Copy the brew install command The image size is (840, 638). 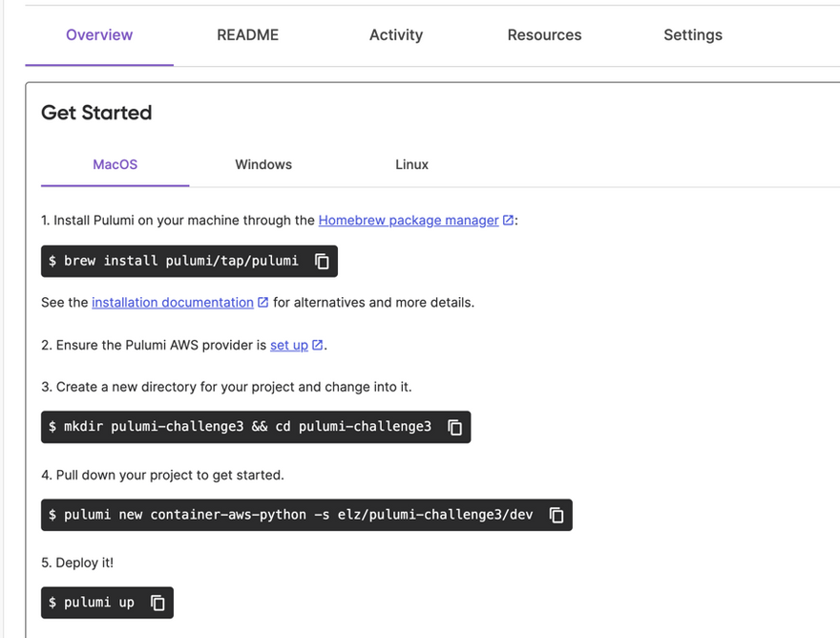322,261
